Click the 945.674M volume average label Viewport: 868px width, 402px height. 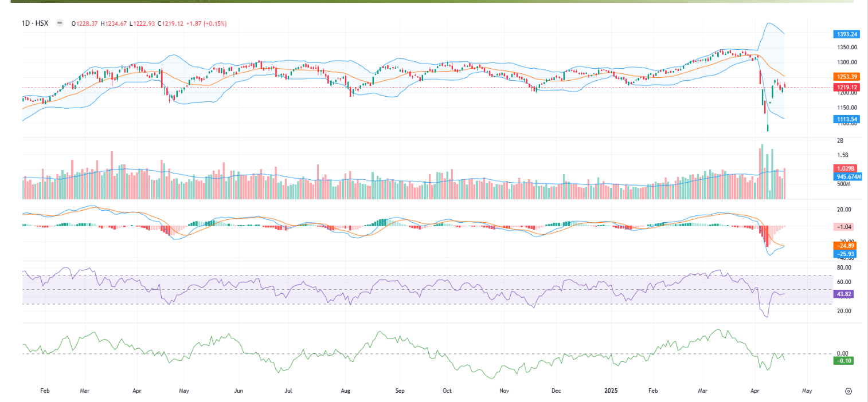[x=846, y=177]
